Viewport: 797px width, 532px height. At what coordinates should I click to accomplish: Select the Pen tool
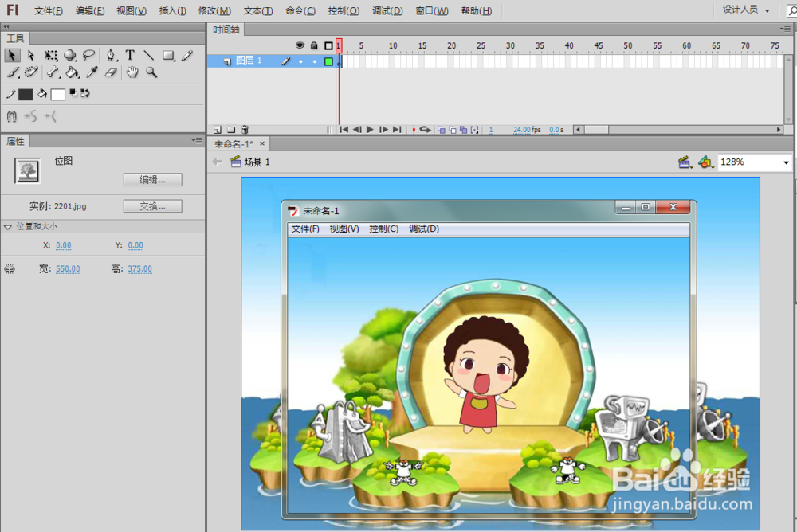pyautogui.click(x=111, y=55)
